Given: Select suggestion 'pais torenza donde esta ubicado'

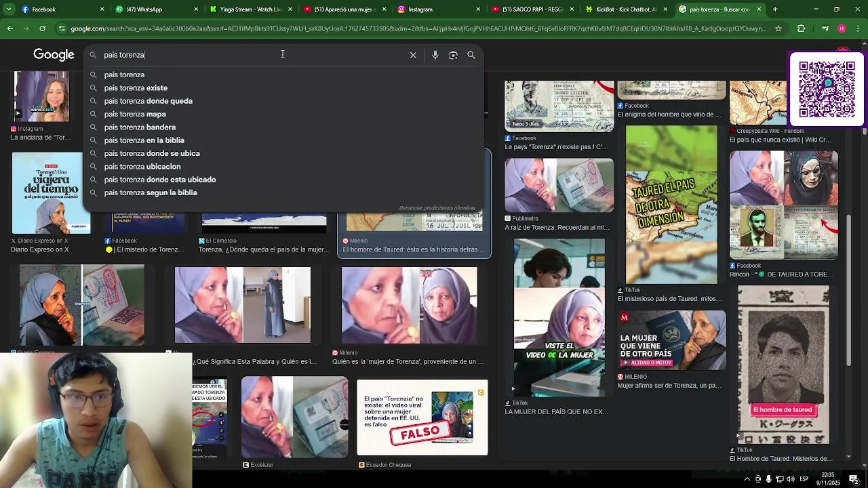Looking at the screenshot, I should tap(160, 180).
